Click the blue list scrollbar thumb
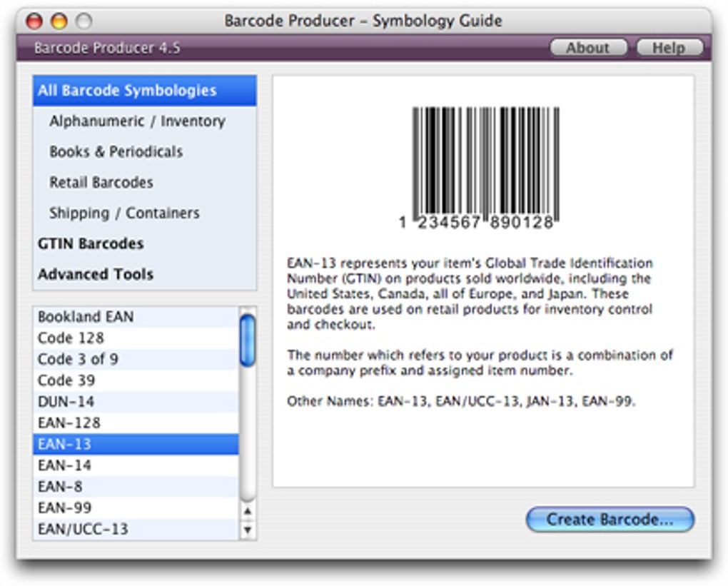Image resolution: width=728 pixels, height=586 pixels. [248, 340]
